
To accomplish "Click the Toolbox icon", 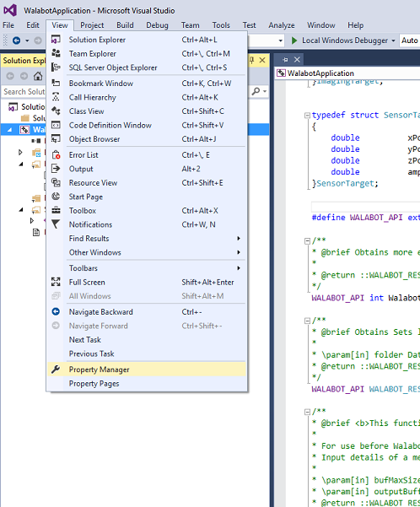I will coord(56,210).
